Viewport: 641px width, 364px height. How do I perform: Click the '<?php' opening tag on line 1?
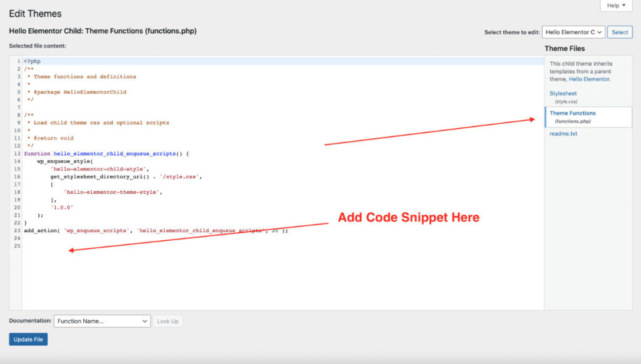pyautogui.click(x=32, y=61)
